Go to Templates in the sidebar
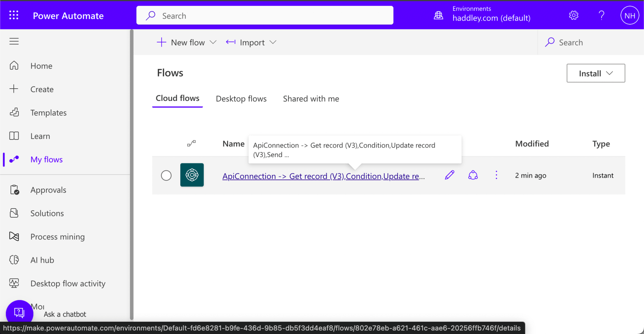 click(48, 113)
